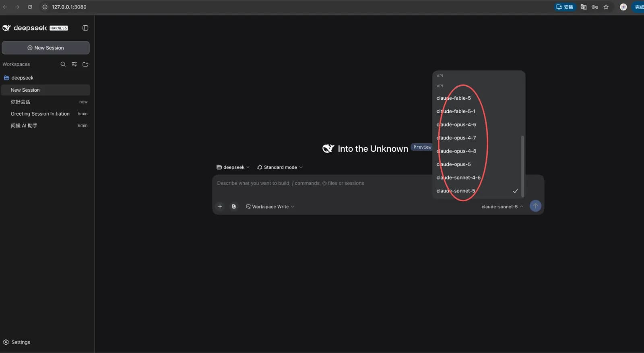Go back in browser history

pyautogui.click(x=5, y=7)
